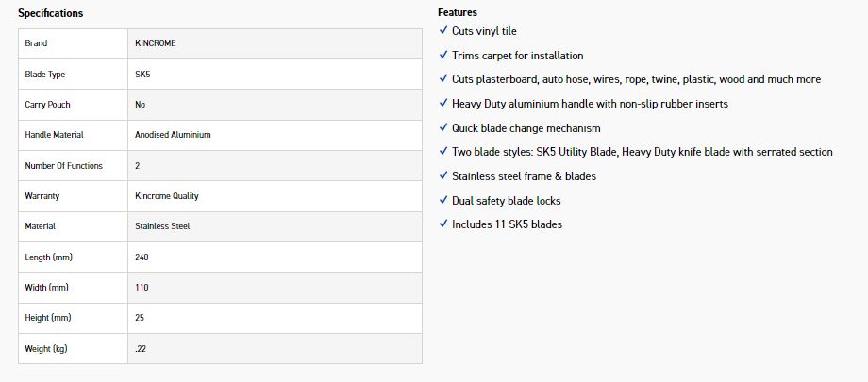This screenshot has height=382, width=868.
Task: Click the Kincrome Quality warranty value
Action: coord(167,196)
